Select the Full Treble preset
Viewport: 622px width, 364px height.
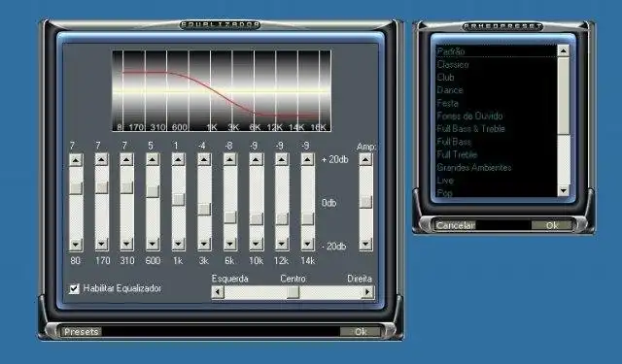click(x=497, y=154)
